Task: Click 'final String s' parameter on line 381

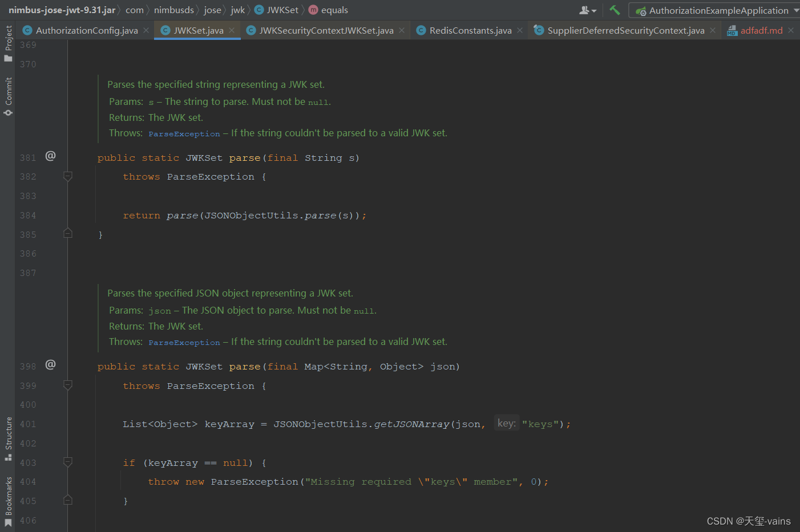Action: [311, 158]
